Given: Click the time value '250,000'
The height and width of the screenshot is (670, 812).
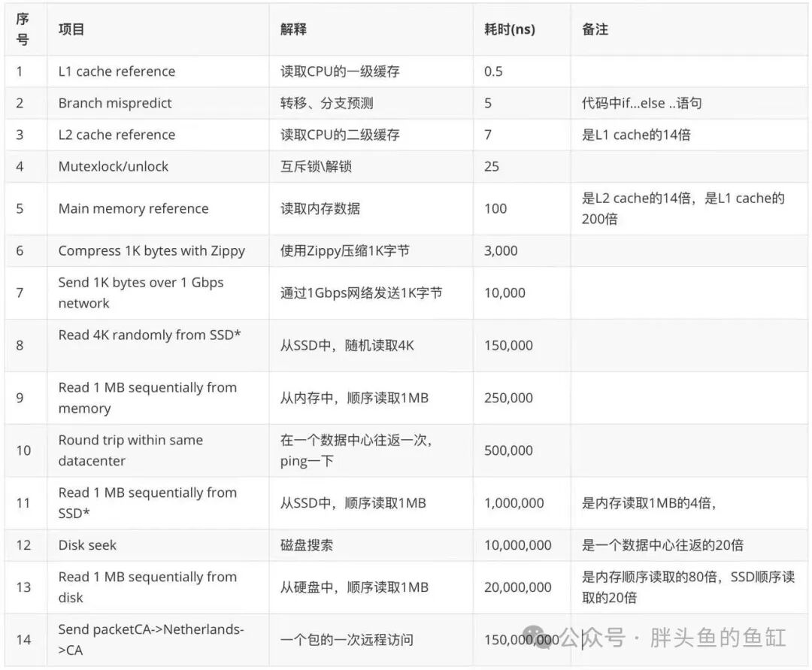Looking at the screenshot, I should pyautogui.click(x=508, y=399).
